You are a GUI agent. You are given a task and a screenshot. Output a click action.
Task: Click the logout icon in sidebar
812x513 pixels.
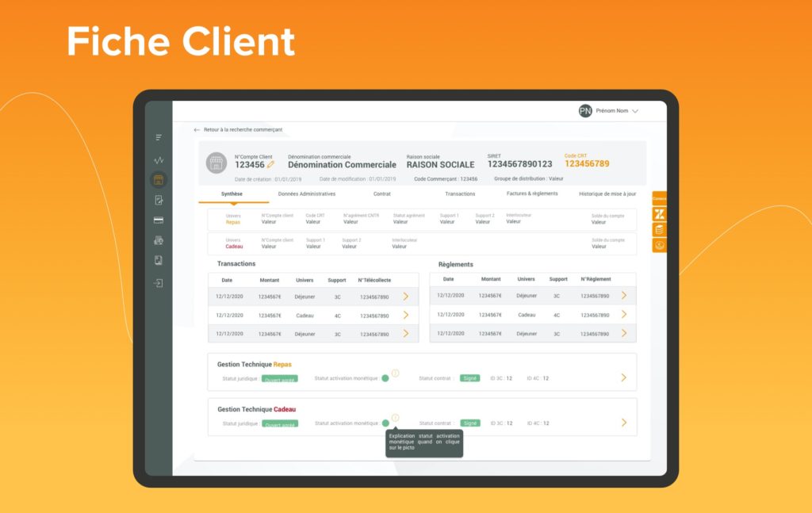pos(159,283)
